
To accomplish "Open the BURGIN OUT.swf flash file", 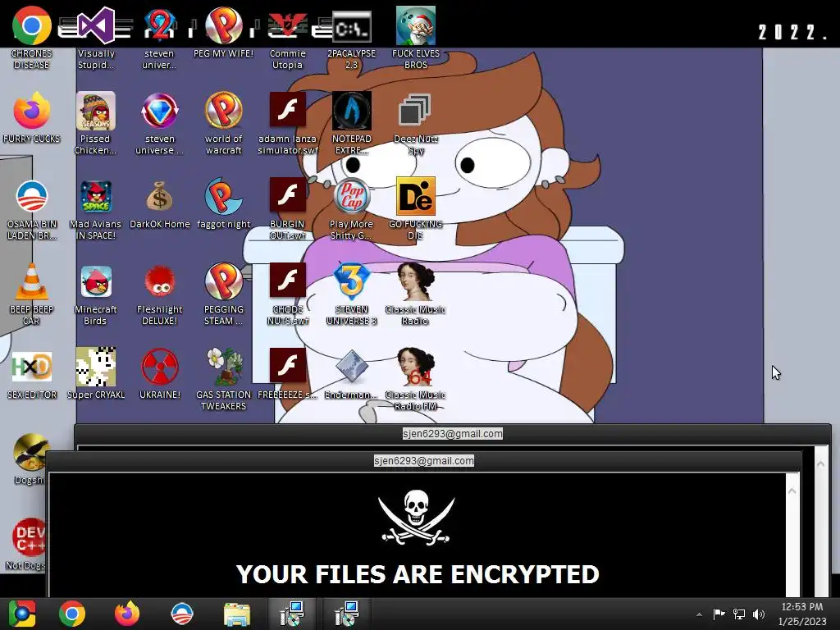I will [x=287, y=195].
